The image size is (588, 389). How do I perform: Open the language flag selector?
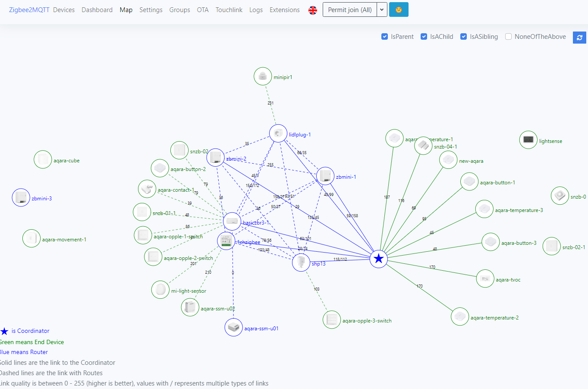pyautogui.click(x=313, y=10)
